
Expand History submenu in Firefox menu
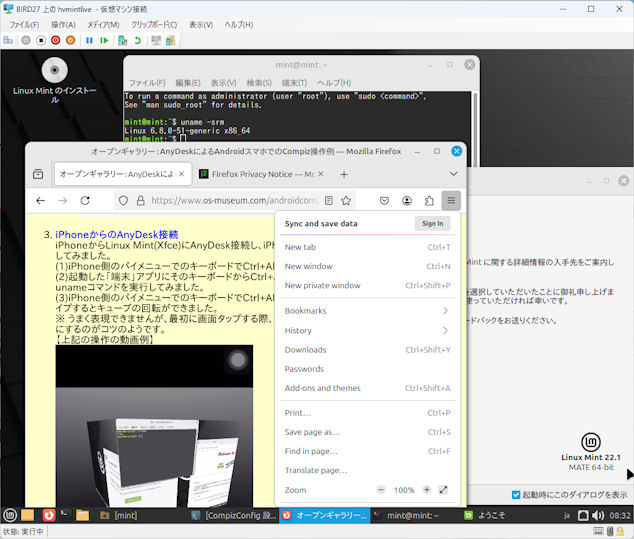point(367,330)
